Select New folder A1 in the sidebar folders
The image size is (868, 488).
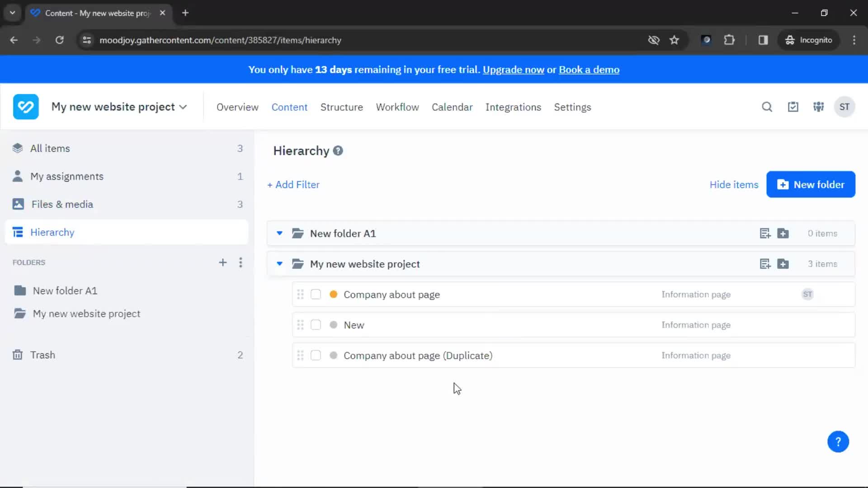tap(65, 291)
